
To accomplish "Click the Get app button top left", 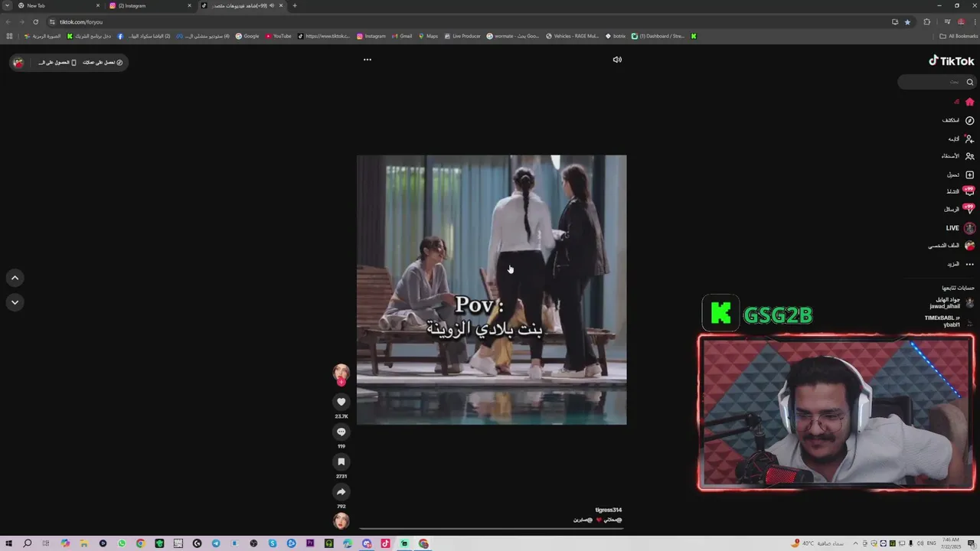I will 57,63.
